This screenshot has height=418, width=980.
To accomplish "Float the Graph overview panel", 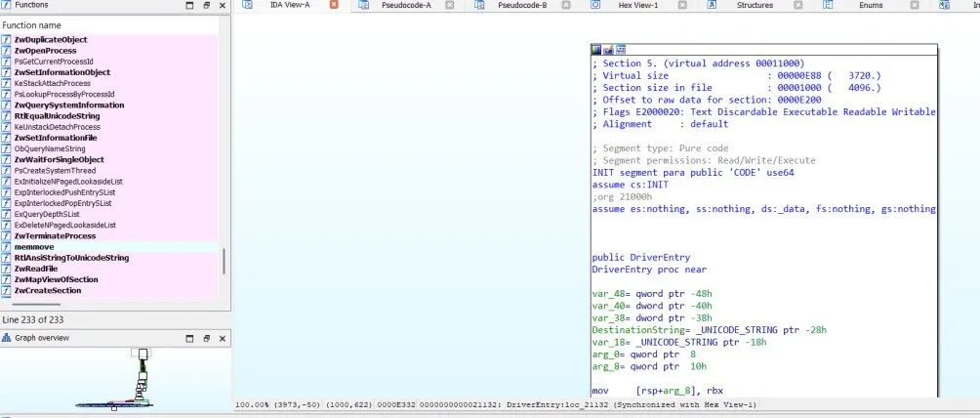I will 206,339.
